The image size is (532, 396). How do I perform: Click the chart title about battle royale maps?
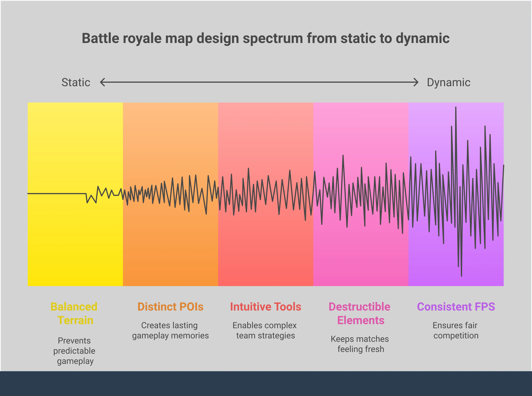(265, 38)
